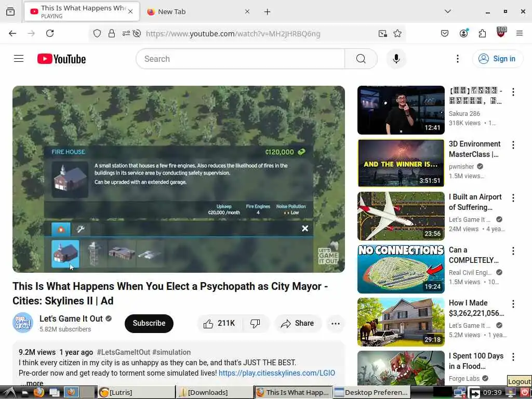Open the Firefox View icon beside the tabs
Screen dimensions: 532x399
pos(10,12)
